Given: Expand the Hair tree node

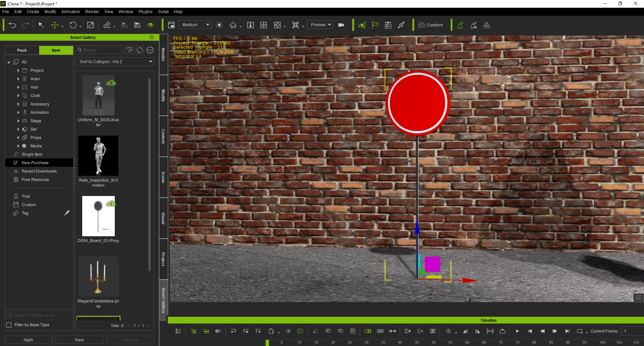Looking at the screenshot, I should pyautogui.click(x=18, y=87).
